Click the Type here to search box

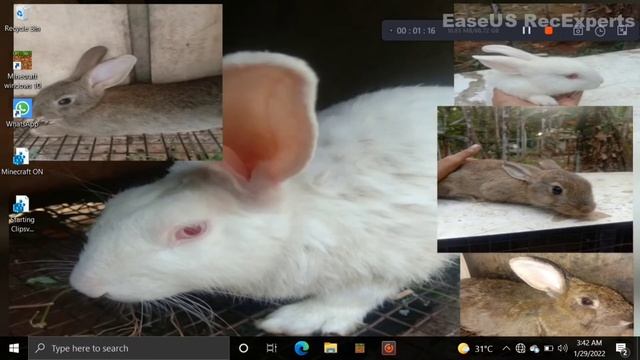click(129, 348)
